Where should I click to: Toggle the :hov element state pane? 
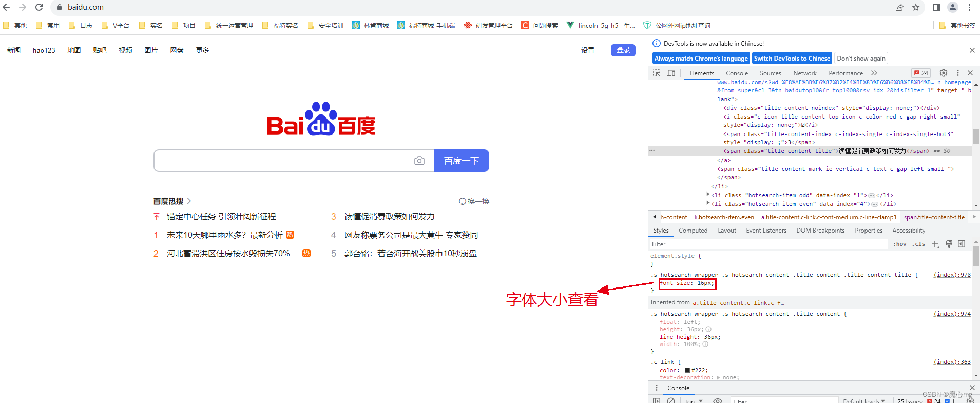point(900,244)
